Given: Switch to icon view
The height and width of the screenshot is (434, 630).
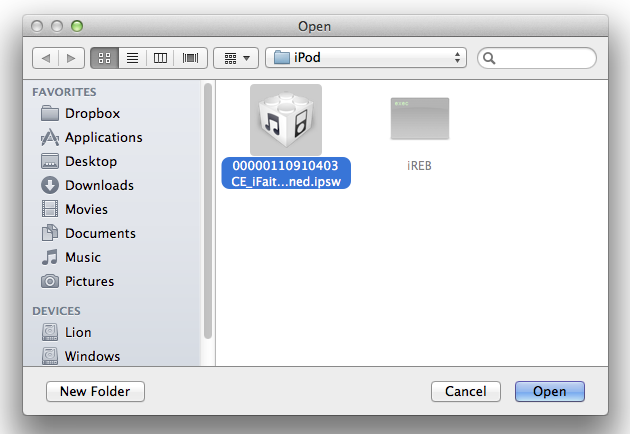Looking at the screenshot, I should (x=104, y=58).
